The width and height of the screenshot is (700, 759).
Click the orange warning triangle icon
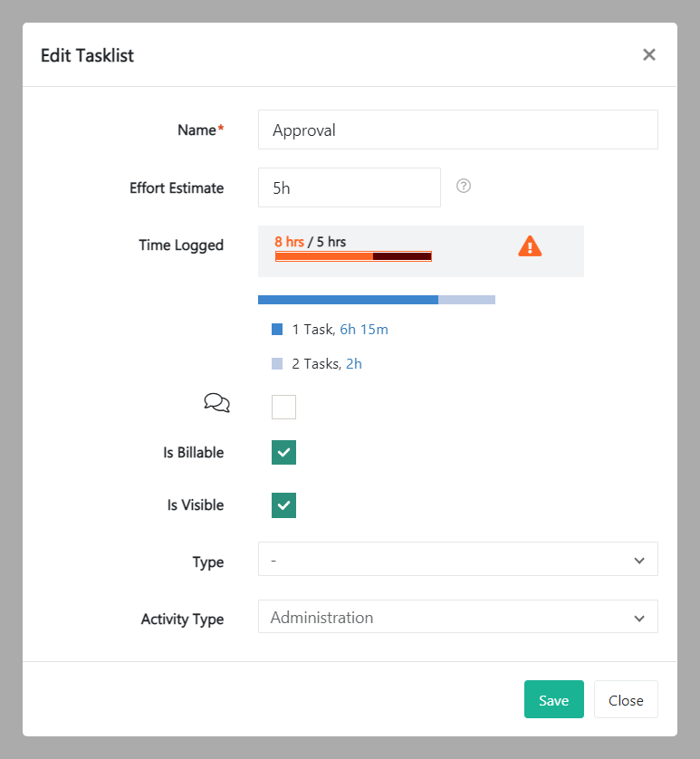tap(530, 245)
